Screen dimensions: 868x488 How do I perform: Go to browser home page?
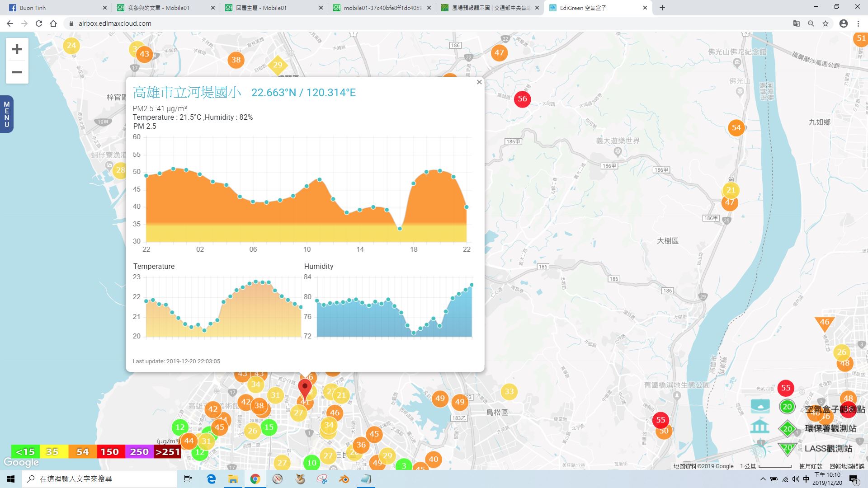(x=53, y=23)
